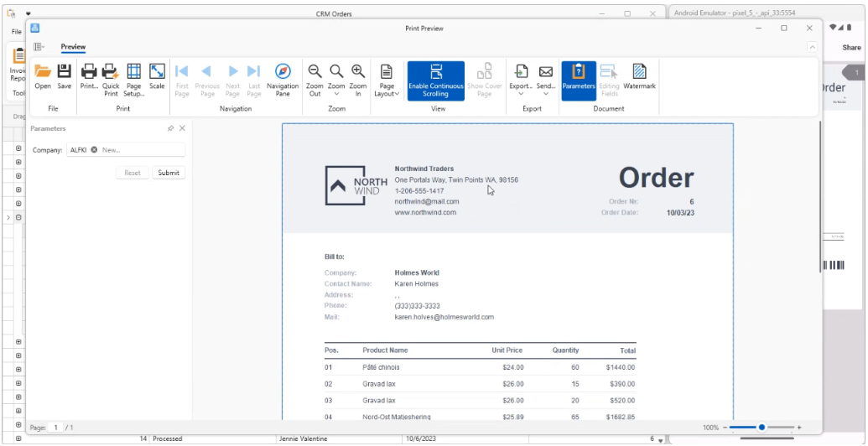Screen dimensions: 868x446
Task: Click the Submit button
Action: coord(169,173)
